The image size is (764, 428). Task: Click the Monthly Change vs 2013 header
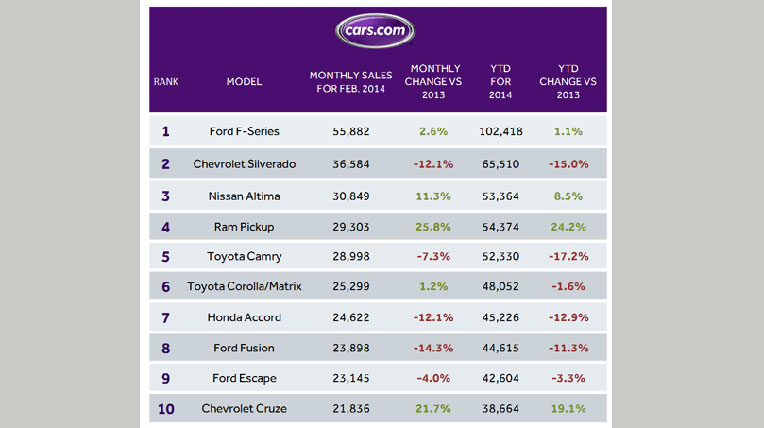(430, 81)
